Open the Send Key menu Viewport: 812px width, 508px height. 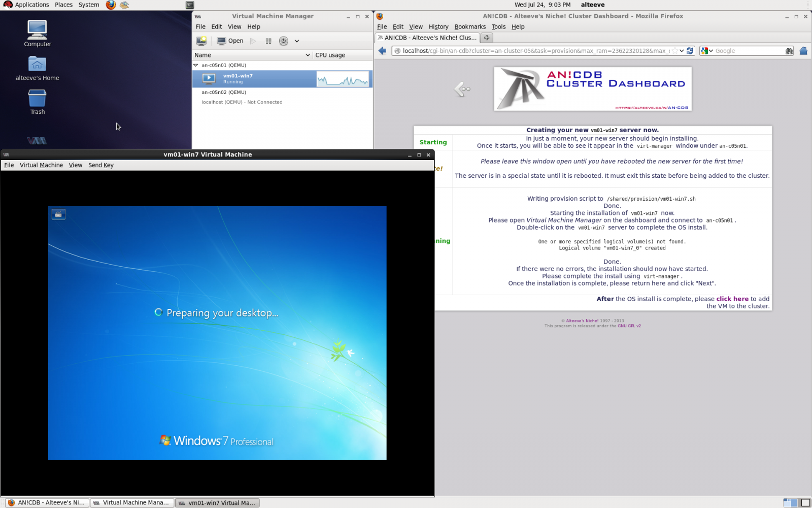[x=100, y=165]
